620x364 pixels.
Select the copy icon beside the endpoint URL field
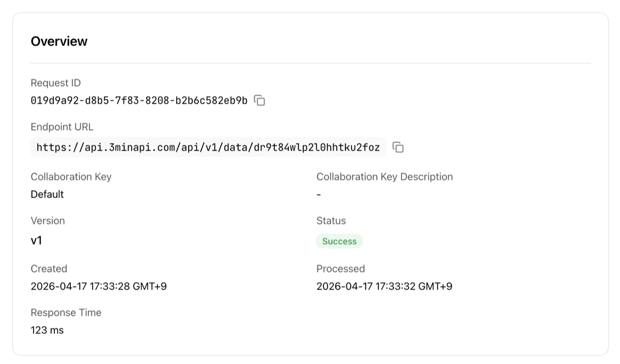[398, 147]
